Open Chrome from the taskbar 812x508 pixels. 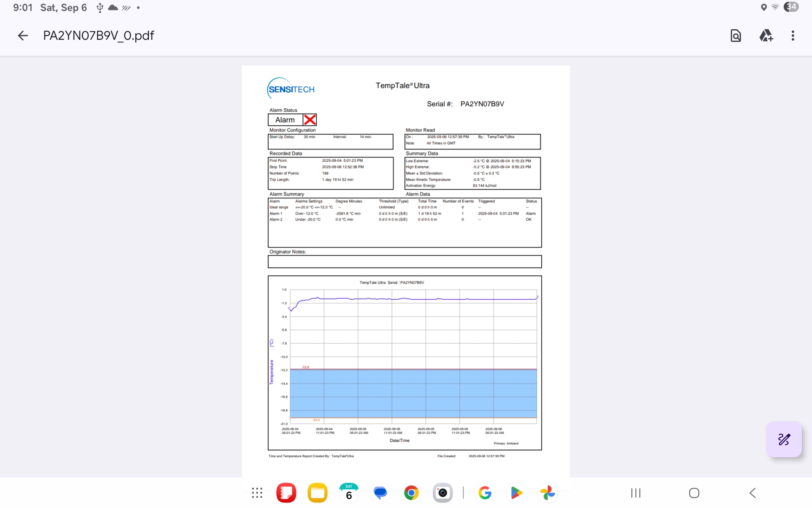point(411,493)
